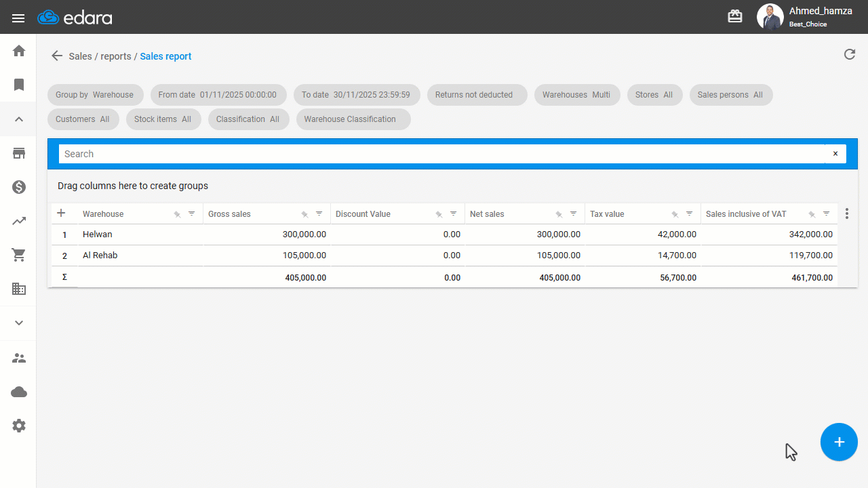Click the gift card icon in header
This screenshot has height=488, width=868.
tap(735, 17)
